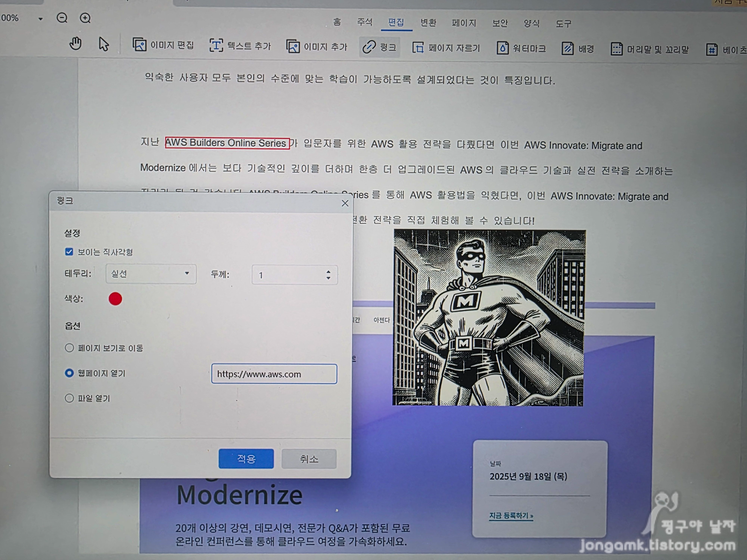The width and height of the screenshot is (747, 560).
Task: Select the 파일 열기 radio option
Action: (x=69, y=398)
